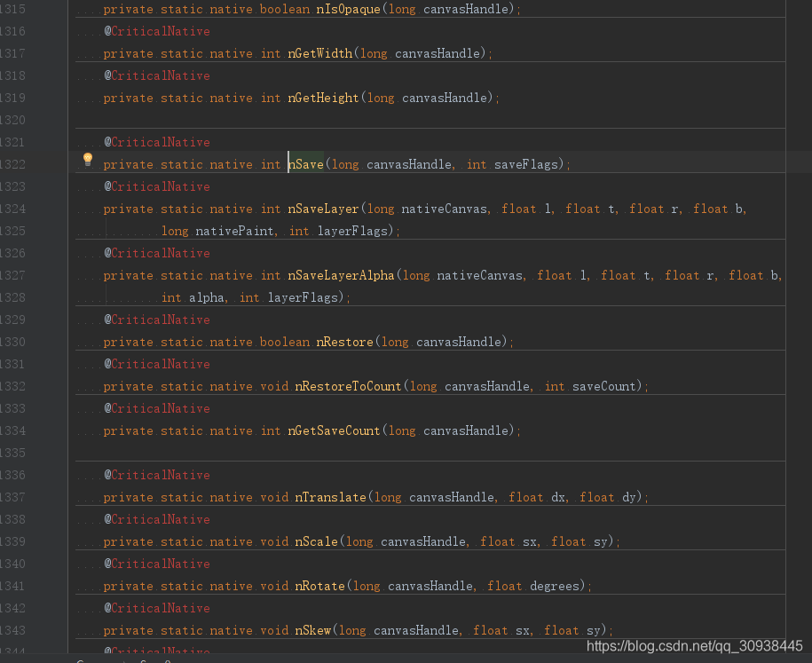The width and height of the screenshot is (812, 663).
Task: Click the nTranslate method name
Action: pyautogui.click(x=331, y=497)
